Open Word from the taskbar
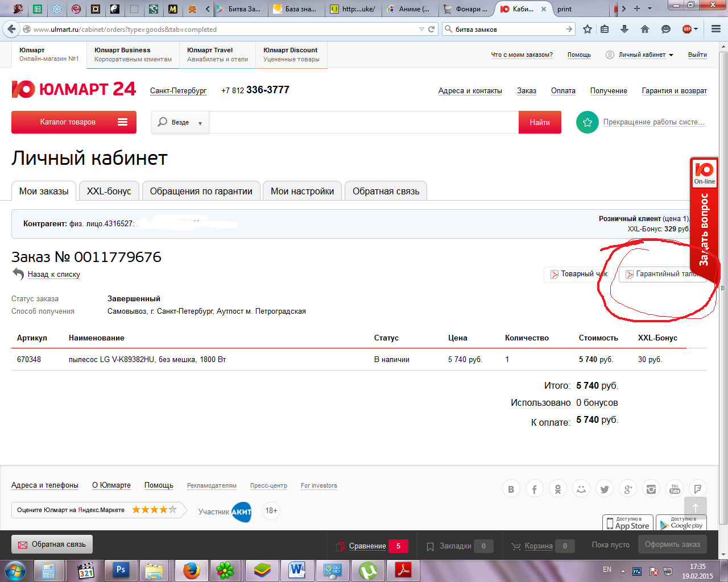Image resolution: width=728 pixels, height=582 pixels. 297,570
